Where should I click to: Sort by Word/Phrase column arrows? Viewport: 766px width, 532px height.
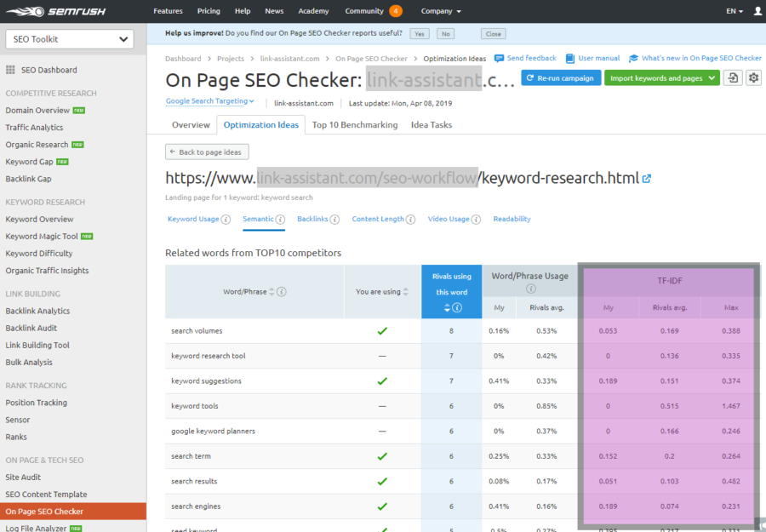pyautogui.click(x=272, y=292)
